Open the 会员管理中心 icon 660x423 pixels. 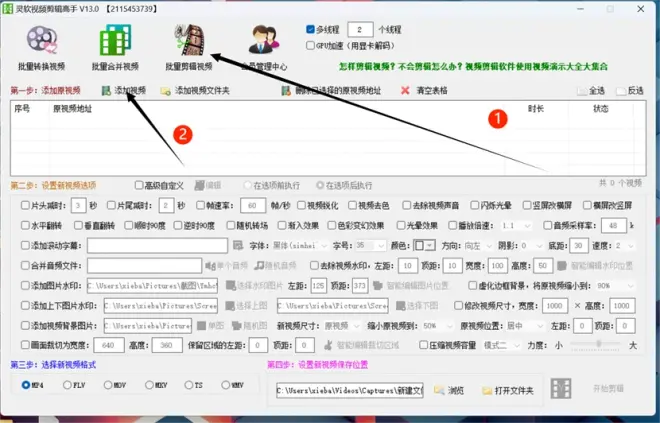[x=262, y=46]
